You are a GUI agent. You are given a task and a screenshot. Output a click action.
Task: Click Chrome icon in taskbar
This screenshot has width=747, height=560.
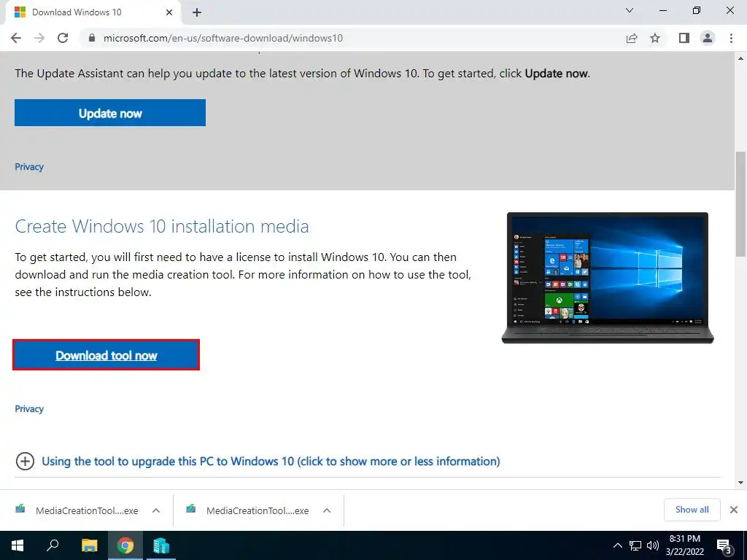[x=125, y=545]
